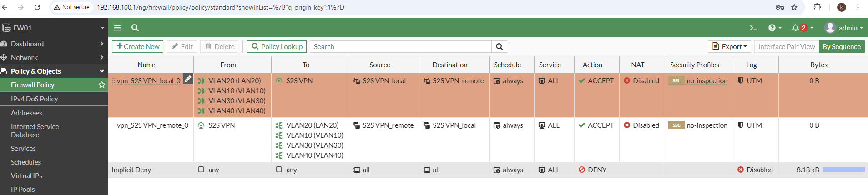The height and width of the screenshot is (195, 868).
Task: Switch to Interface Pair View
Action: coord(787,46)
